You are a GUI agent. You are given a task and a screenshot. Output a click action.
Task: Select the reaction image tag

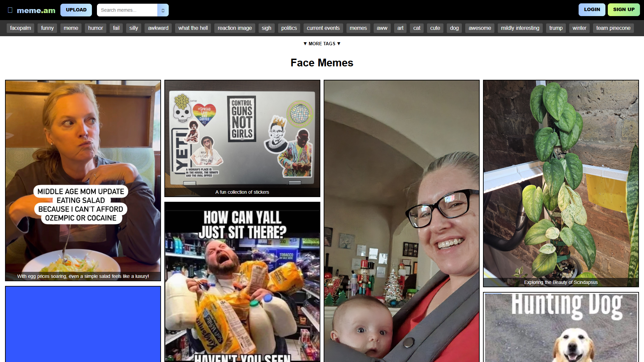pos(235,28)
